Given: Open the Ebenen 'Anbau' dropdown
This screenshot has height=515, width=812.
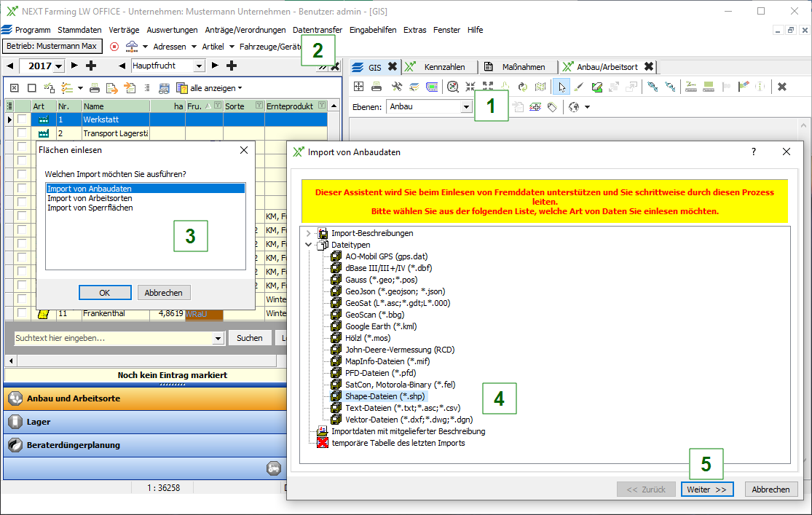Looking at the screenshot, I should (466, 107).
